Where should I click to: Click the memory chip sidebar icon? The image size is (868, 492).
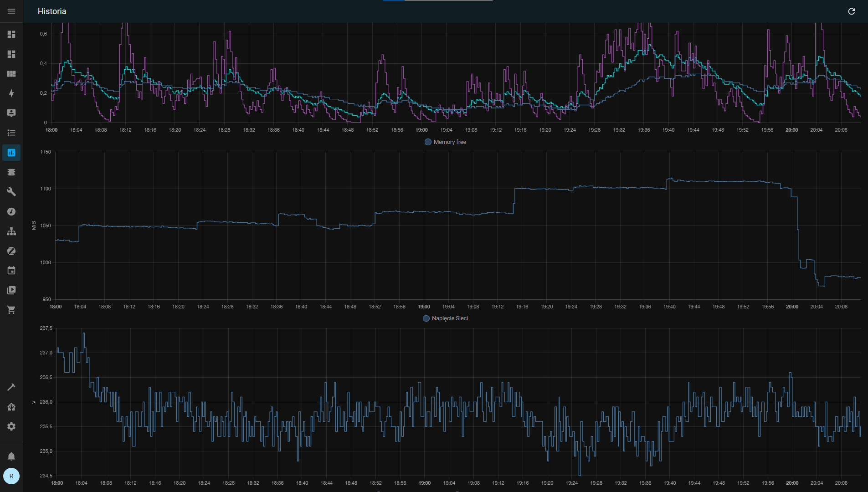pos(11,172)
